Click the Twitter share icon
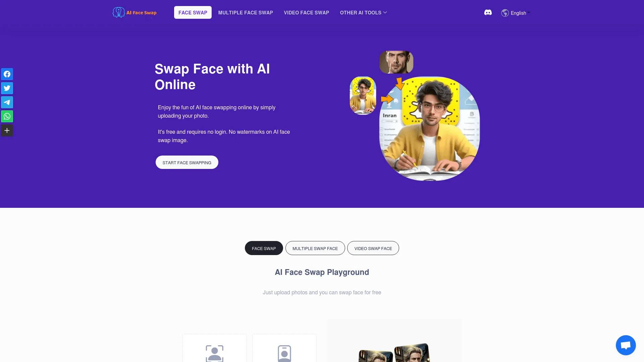Screen dimensions: 644x362 coord(7,88)
